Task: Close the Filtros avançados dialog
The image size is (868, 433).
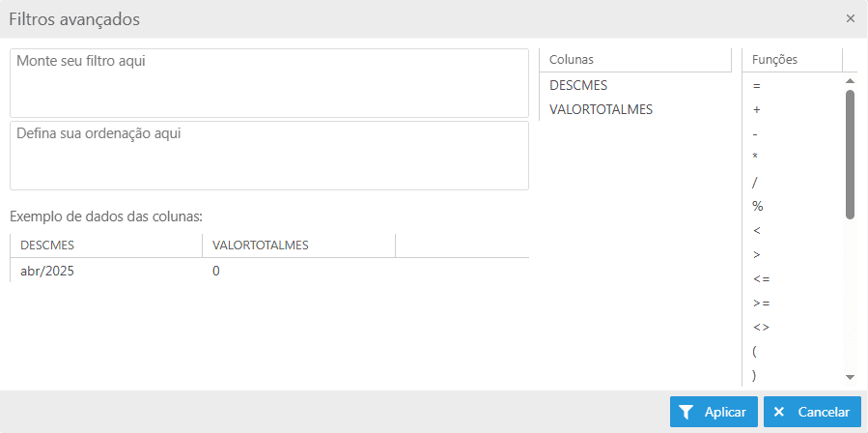Action: (x=851, y=18)
